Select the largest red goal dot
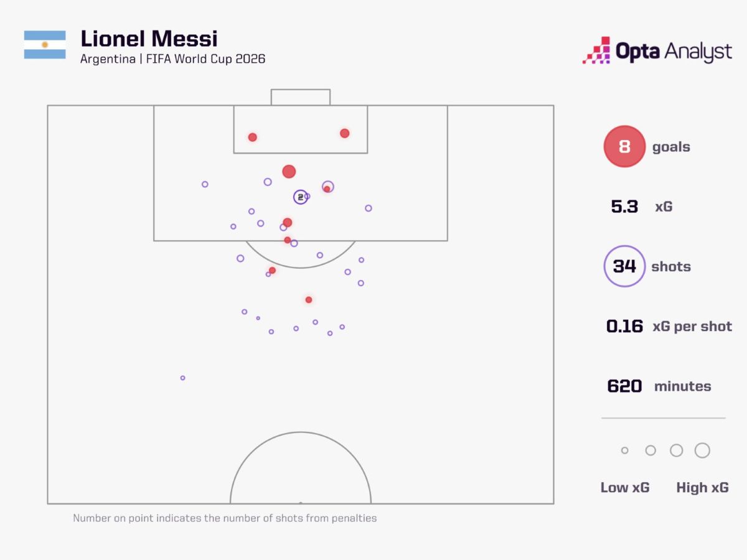This screenshot has width=747, height=560. point(289,172)
